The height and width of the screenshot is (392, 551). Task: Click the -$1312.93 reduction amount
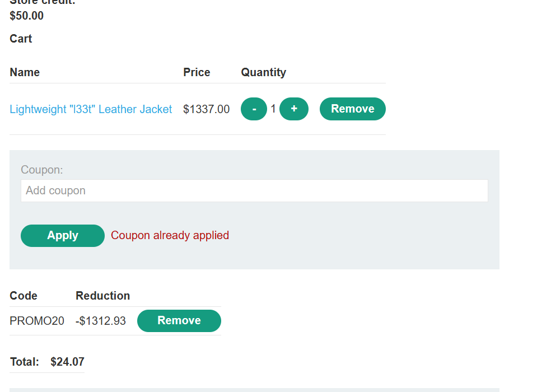point(101,321)
